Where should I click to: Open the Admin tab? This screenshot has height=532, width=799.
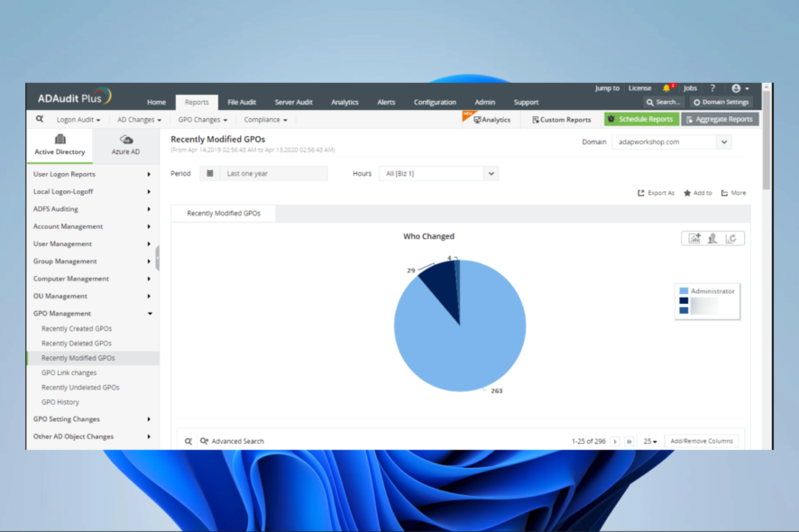[x=484, y=102]
